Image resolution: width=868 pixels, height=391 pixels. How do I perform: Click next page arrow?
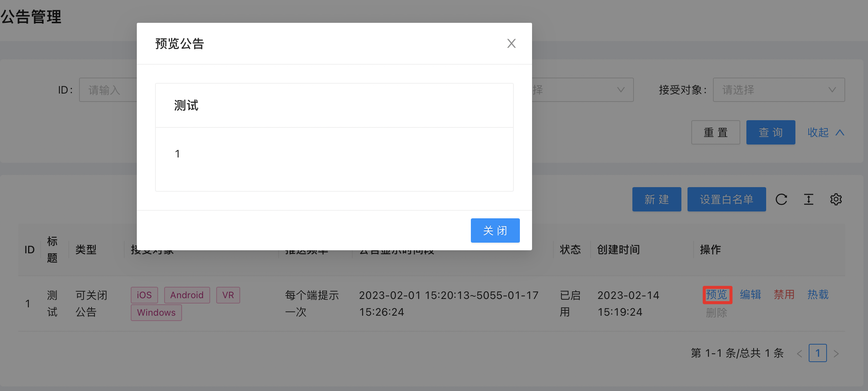point(836,354)
